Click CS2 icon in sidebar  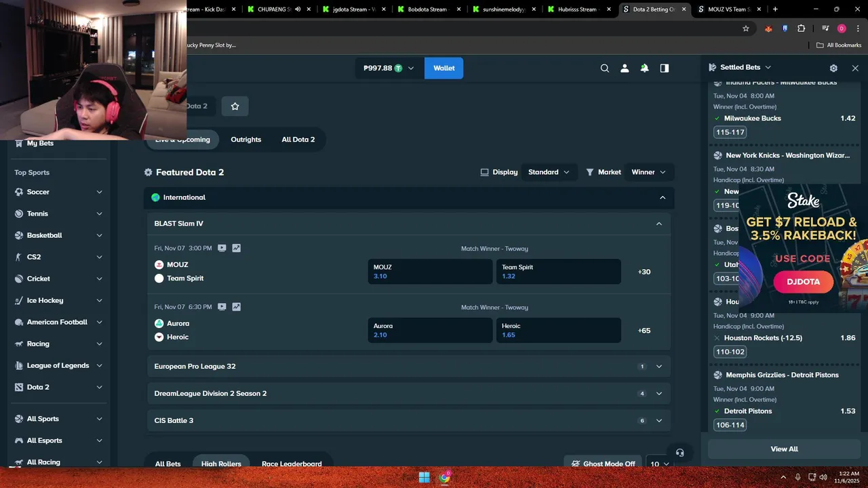click(19, 257)
